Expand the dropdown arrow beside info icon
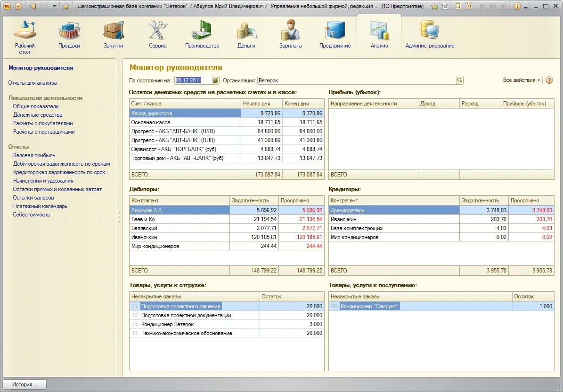 coord(525,7)
